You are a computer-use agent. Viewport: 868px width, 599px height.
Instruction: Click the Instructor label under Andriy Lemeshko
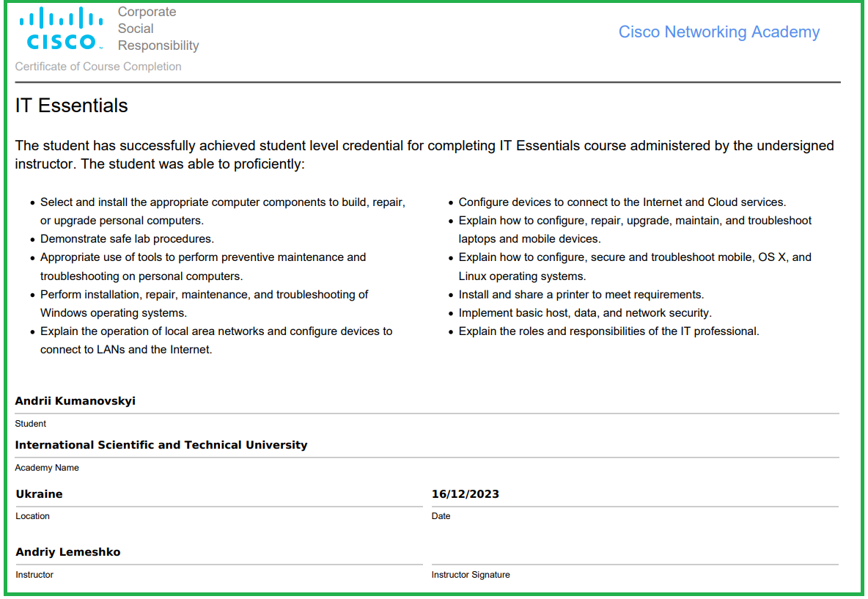(x=34, y=575)
